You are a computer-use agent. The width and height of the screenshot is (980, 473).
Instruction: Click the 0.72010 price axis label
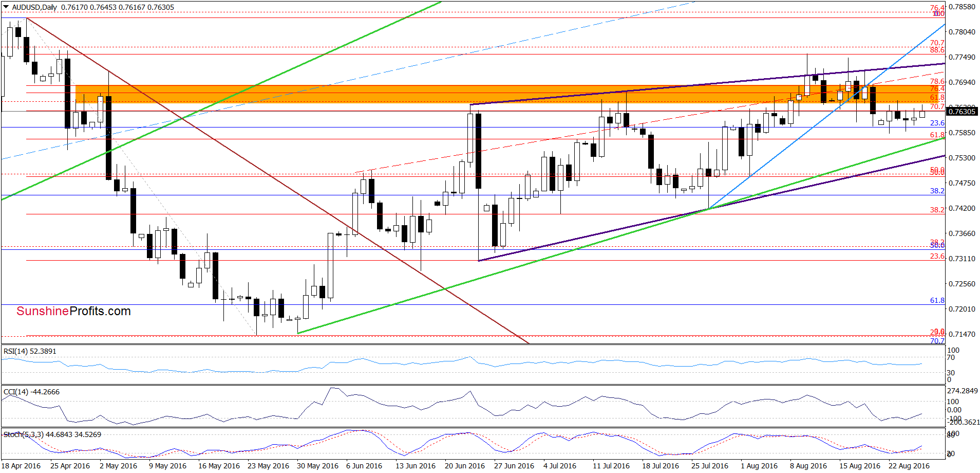pyautogui.click(x=962, y=309)
